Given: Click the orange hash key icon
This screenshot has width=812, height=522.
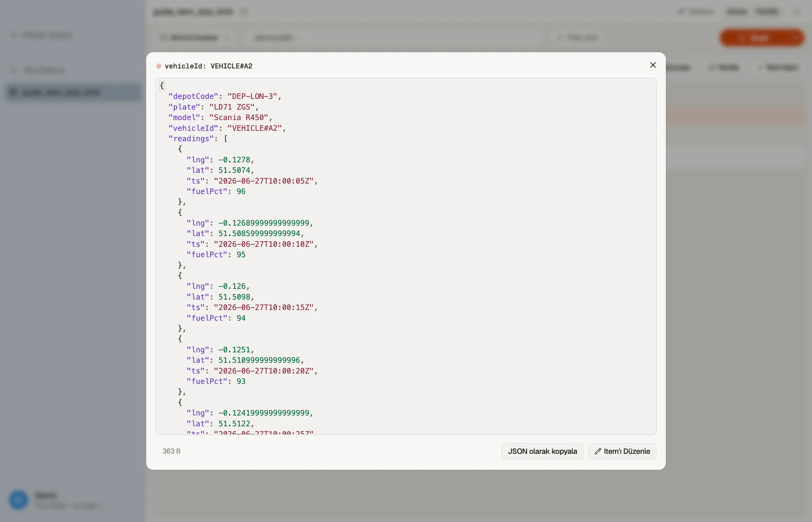Looking at the screenshot, I should click(159, 66).
